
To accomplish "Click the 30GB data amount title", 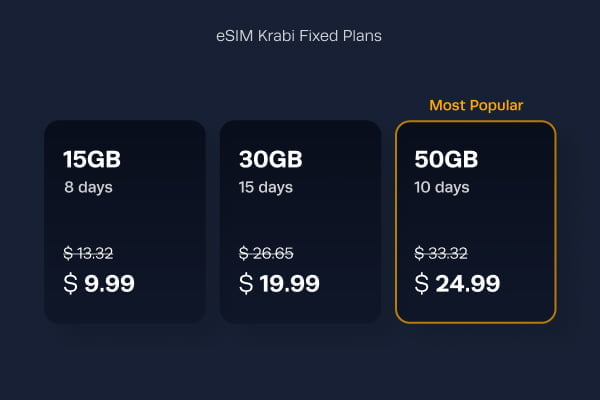I will 271,159.
